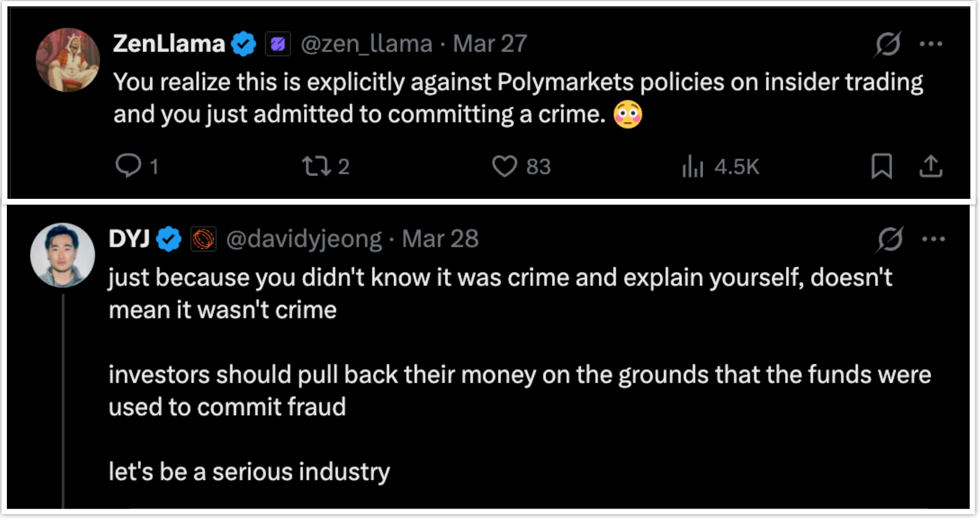Image resolution: width=980 pixels, height=526 pixels.
Task: Click the retweet icon on ZenLlama's tweet
Action: 317,165
